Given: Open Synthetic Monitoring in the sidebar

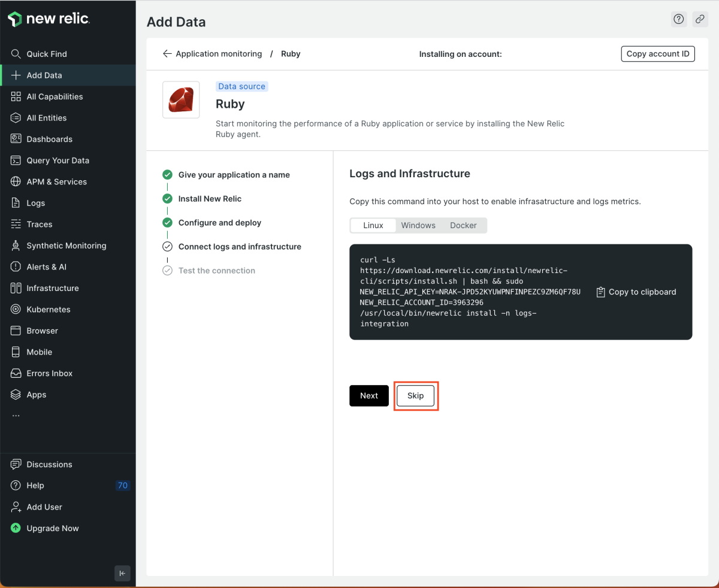Looking at the screenshot, I should pos(66,245).
